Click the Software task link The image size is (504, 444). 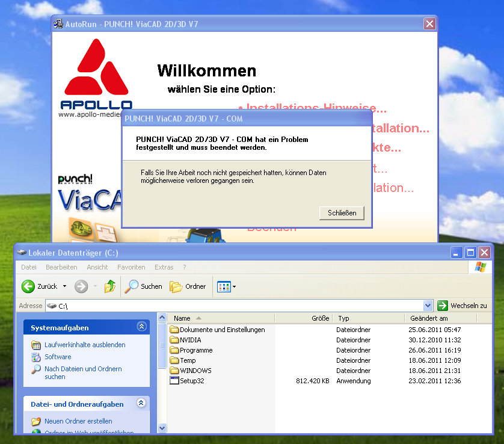click(x=58, y=357)
